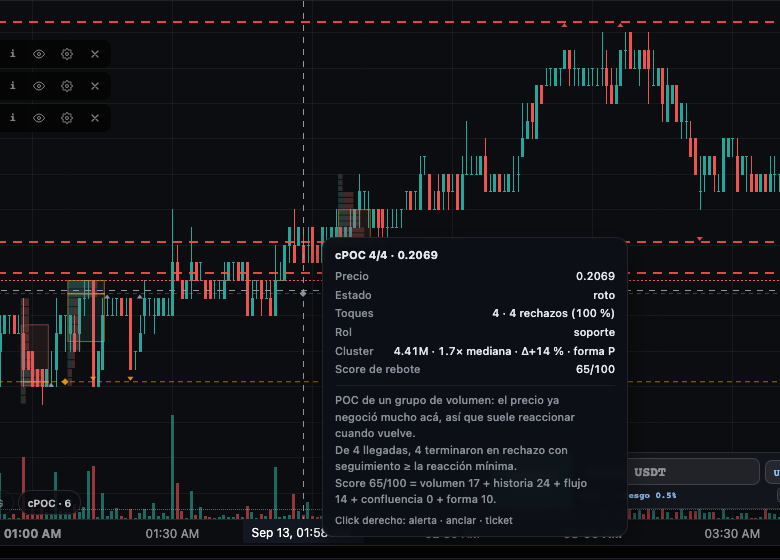Viewport: 780px width, 560px height.
Task: Open settings gear of bottom indicator row
Action: [x=67, y=118]
